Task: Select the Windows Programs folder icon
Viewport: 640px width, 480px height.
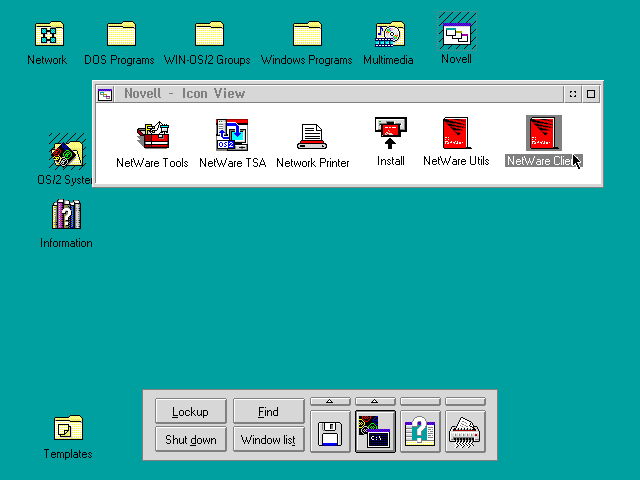Action: (307, 33)
